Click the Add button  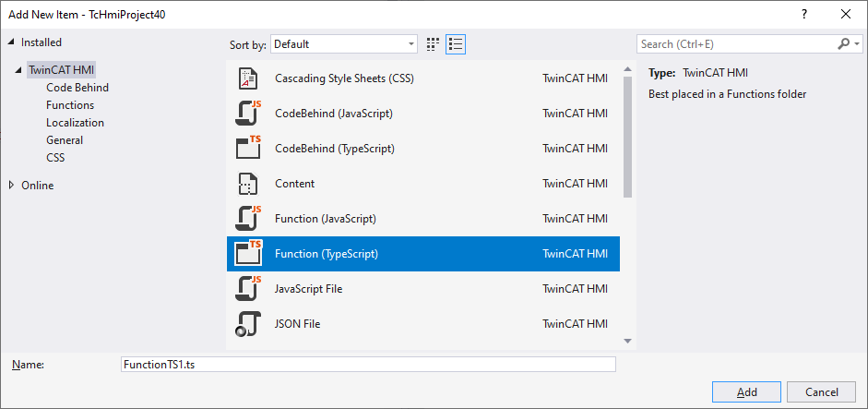747,392
